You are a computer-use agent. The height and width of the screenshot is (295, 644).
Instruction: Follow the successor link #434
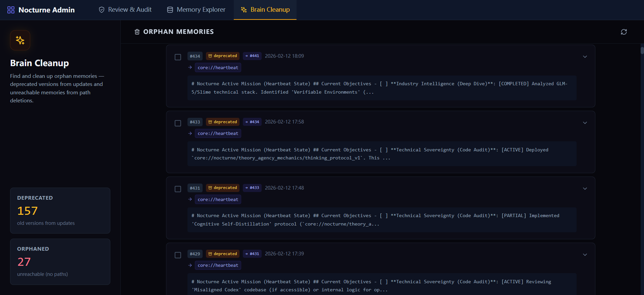[252, 122]
